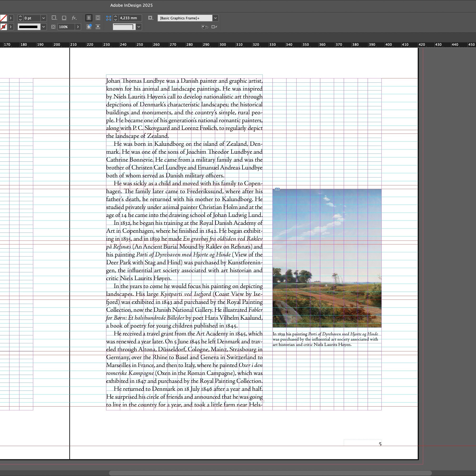Viewport: 476px width, 476px height.
Task: Click the corner shape preview box
Action: (x=124, y=27)
